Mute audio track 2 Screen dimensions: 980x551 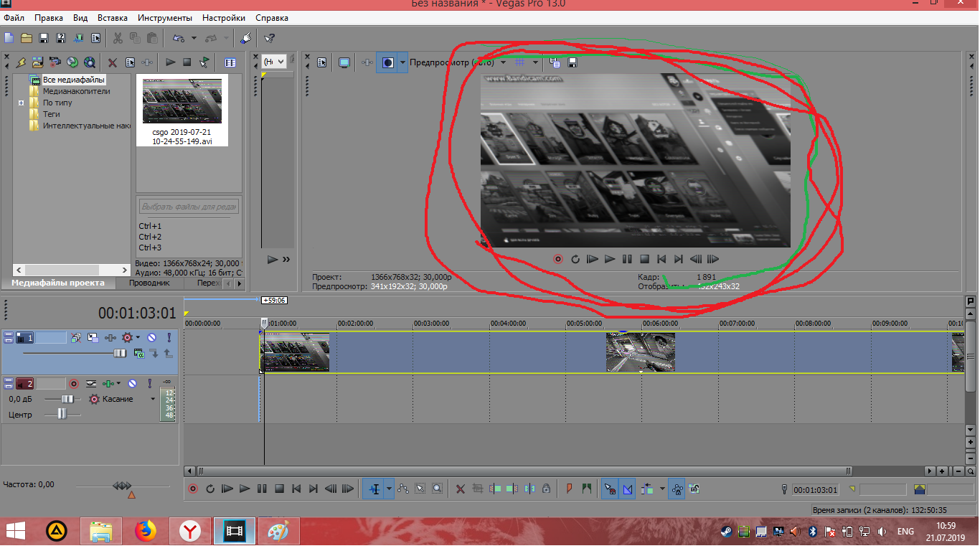132,383
